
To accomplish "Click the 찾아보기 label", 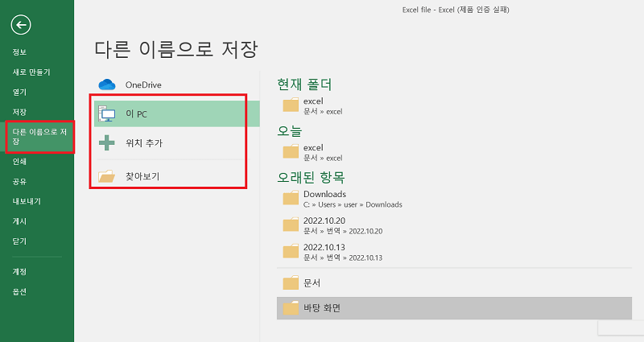I will click(142, 176).
